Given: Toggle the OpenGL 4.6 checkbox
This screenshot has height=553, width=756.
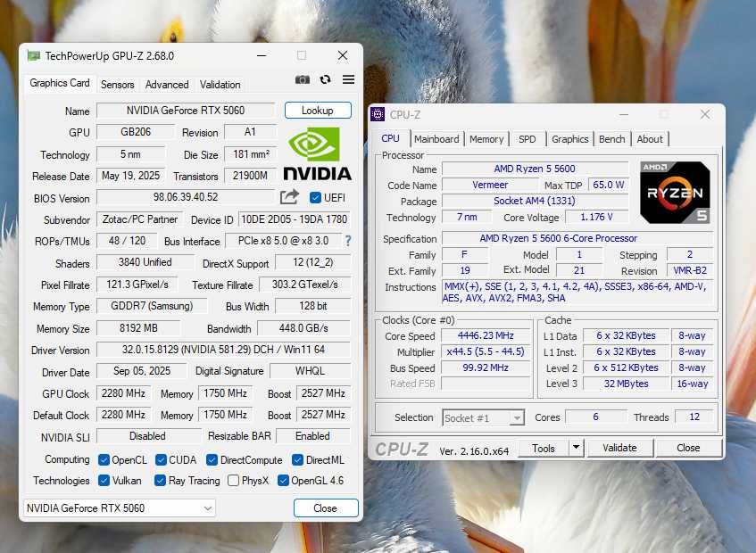Looking at the screenshot, I should (x=284, y=480).
